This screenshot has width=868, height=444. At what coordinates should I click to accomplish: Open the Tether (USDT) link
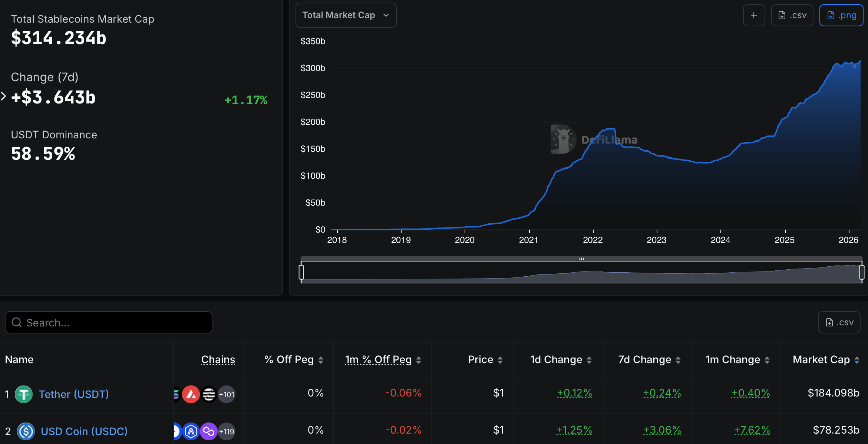pyautogui.click(x=74, y=394)
